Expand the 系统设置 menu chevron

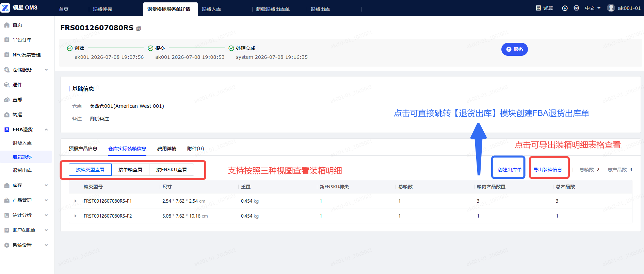click(x=46, y=245)
